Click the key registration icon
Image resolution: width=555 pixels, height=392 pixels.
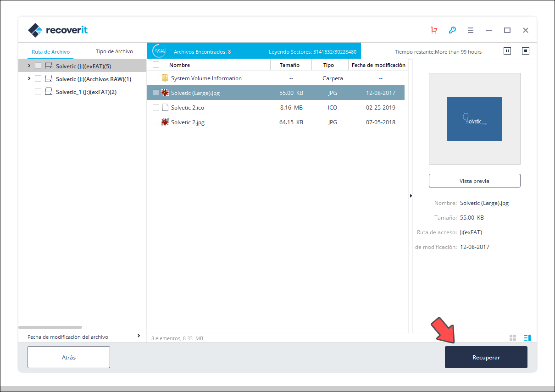coord(452,30)
